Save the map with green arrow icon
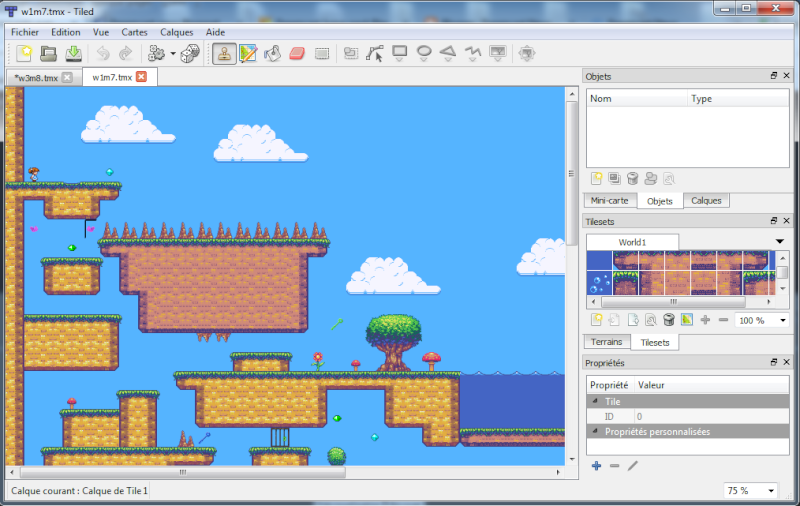800x506 pixels. [73, 53]
